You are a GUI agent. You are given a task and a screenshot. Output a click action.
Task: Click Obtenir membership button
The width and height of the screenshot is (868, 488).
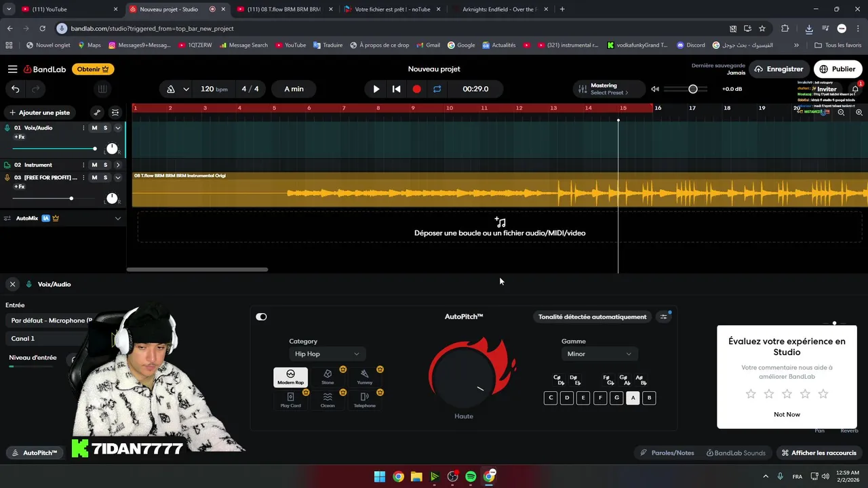point(94,69)
